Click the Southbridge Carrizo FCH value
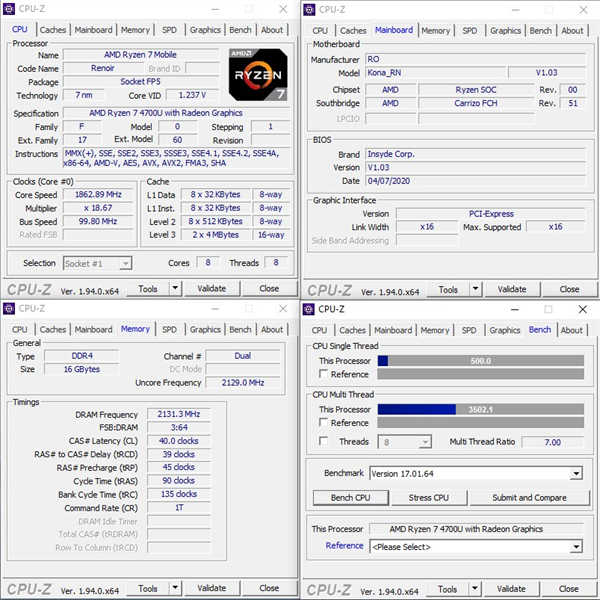This screenshot has height=600, width=600. 476,103
